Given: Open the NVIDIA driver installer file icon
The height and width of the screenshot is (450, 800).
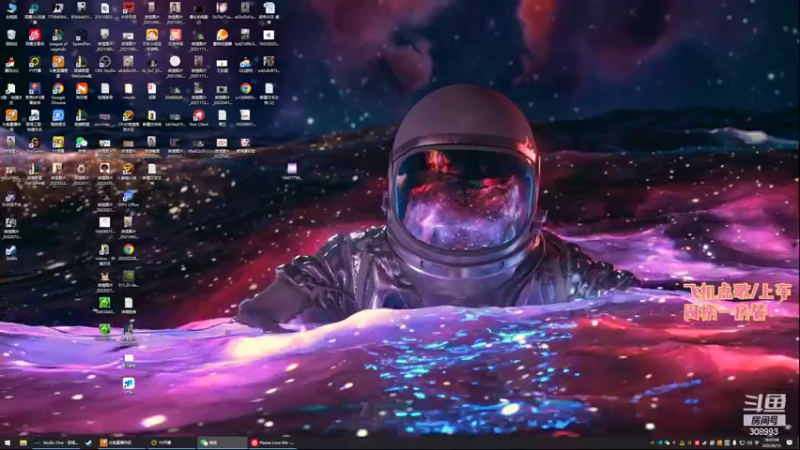Looking at the screenshot, I should [128, 279].
